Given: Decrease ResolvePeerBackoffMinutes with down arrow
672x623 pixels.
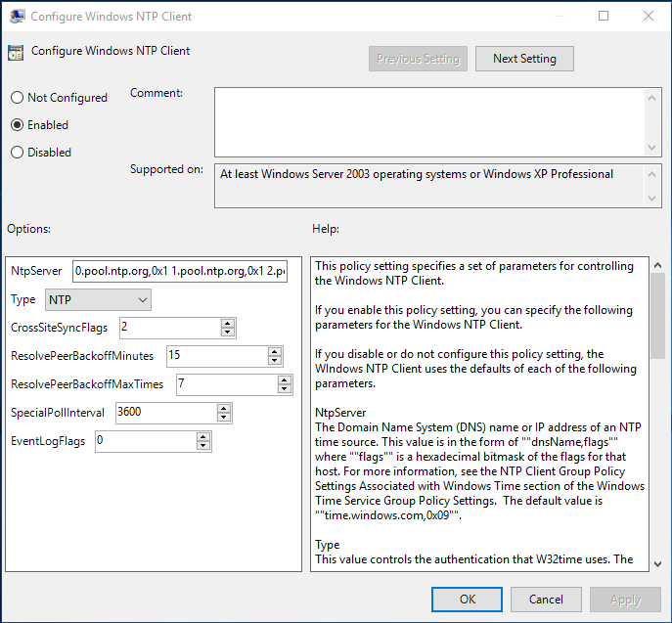Looking at the screenshot, I should pos(275,360).
